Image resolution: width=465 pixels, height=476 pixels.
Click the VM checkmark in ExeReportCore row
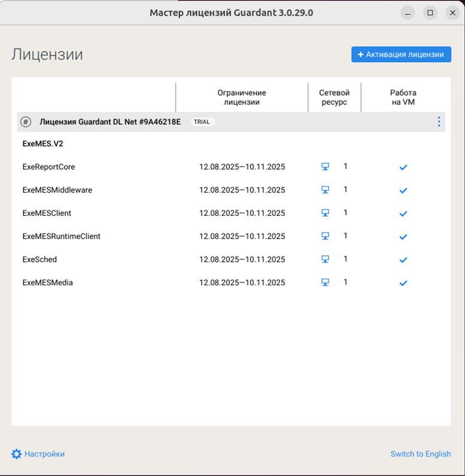coord(403,167)
